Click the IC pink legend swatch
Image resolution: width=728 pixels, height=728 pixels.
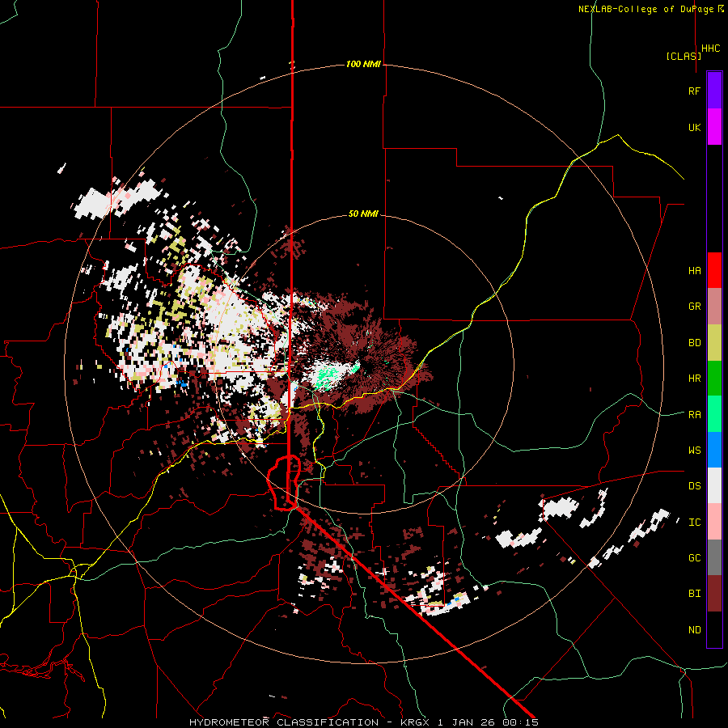(714, 522)
